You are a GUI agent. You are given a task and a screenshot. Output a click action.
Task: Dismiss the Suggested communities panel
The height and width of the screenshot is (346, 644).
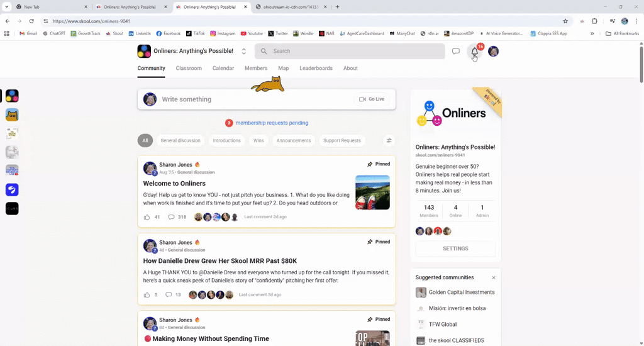(494, 278)
